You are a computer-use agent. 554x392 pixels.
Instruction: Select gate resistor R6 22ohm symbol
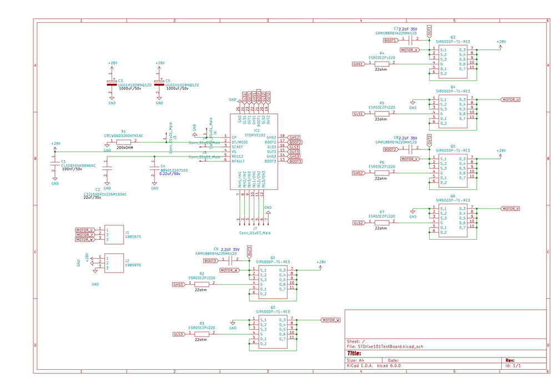[381, 173]
